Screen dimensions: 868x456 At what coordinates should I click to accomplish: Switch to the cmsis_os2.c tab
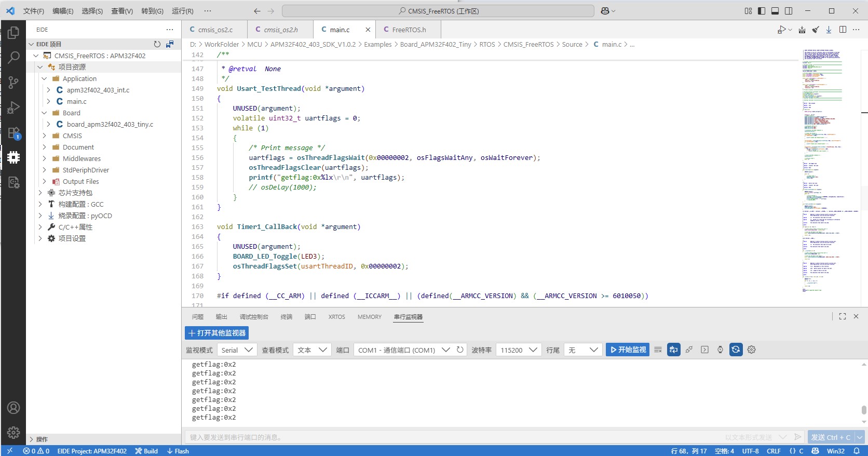[x=215, y=30]
